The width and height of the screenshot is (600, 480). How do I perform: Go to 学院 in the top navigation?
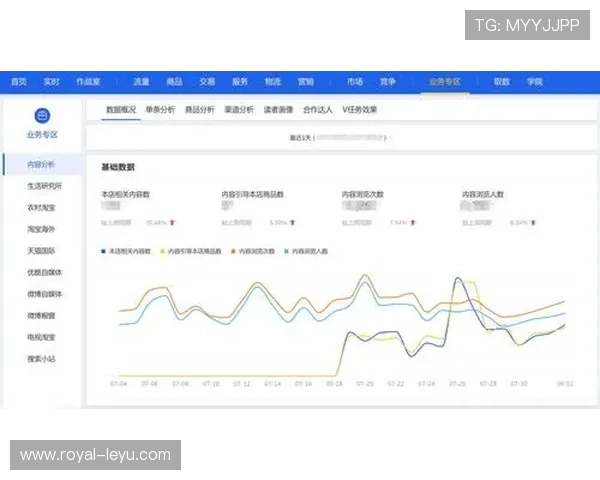pyautogui.click(x=535, y=82)
